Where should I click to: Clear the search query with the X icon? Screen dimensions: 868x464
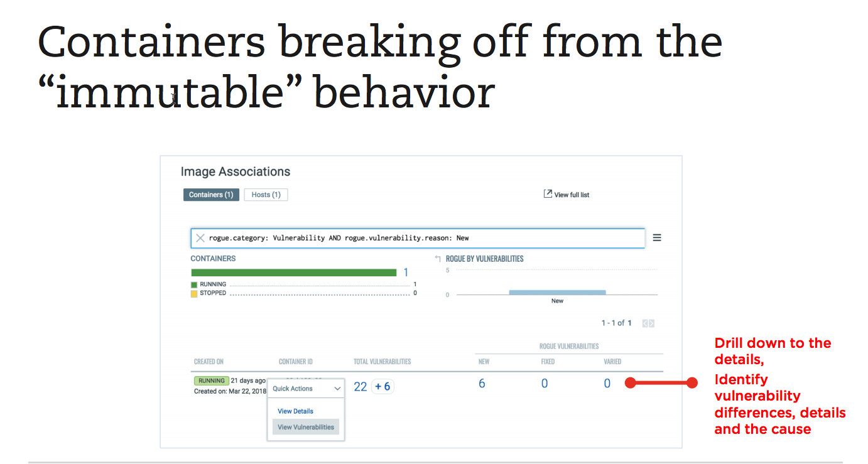pos(200,237)
